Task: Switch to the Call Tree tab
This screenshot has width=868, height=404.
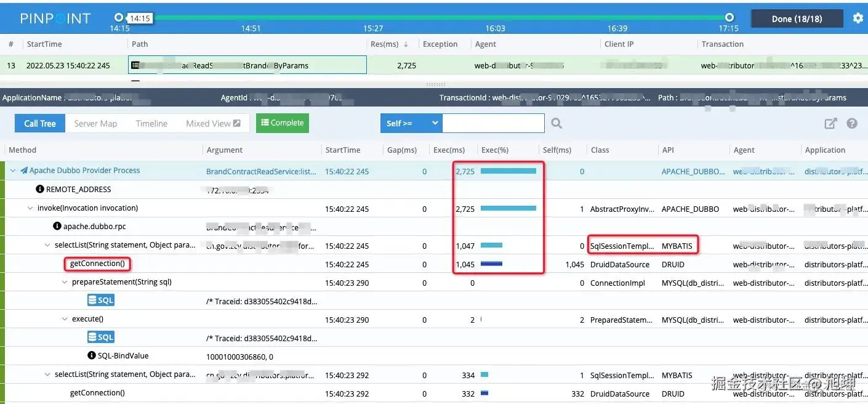Action: point(40,123)
